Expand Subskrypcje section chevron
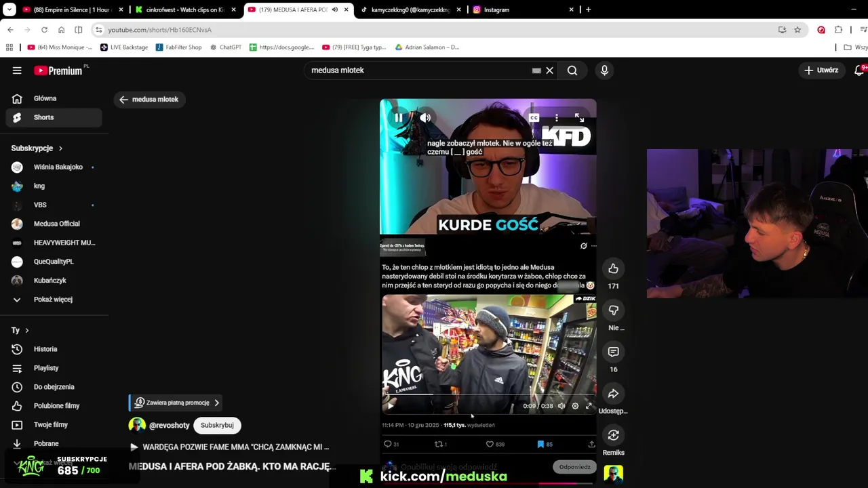868x488 pixels. tap(60, 148)
